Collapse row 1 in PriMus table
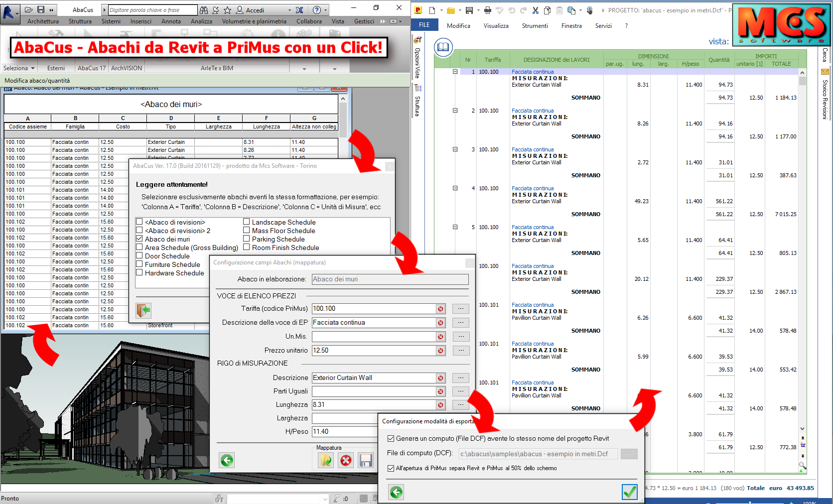 pyautogui.click(x=455, y=72)
